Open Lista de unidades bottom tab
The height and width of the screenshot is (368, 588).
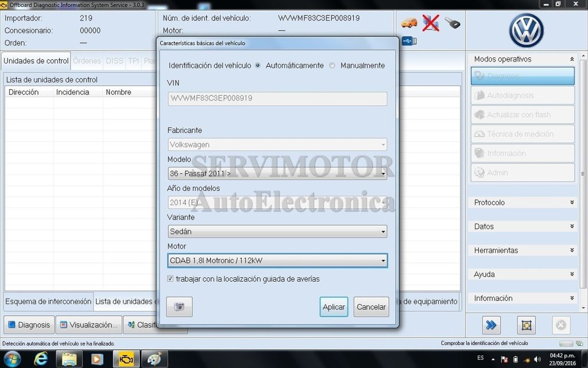[125, 301]
